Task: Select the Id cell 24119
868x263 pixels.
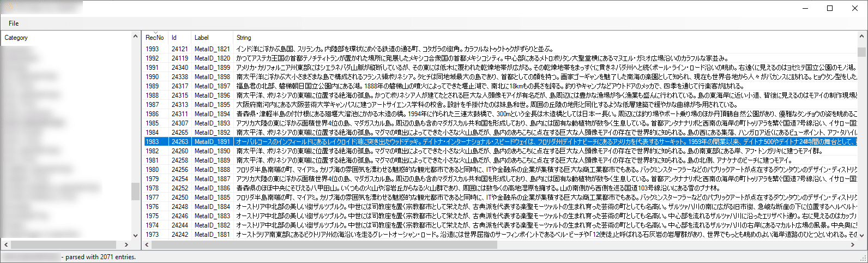Action: (180, 58)
